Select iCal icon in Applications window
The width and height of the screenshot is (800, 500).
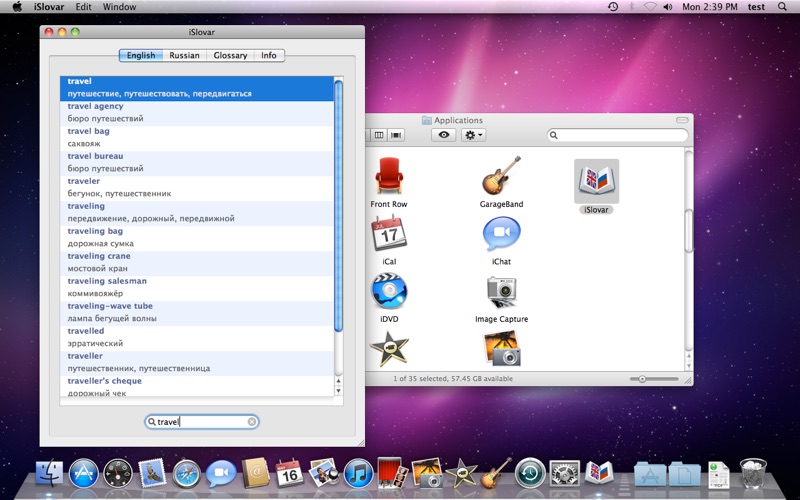tap(389, 234)
